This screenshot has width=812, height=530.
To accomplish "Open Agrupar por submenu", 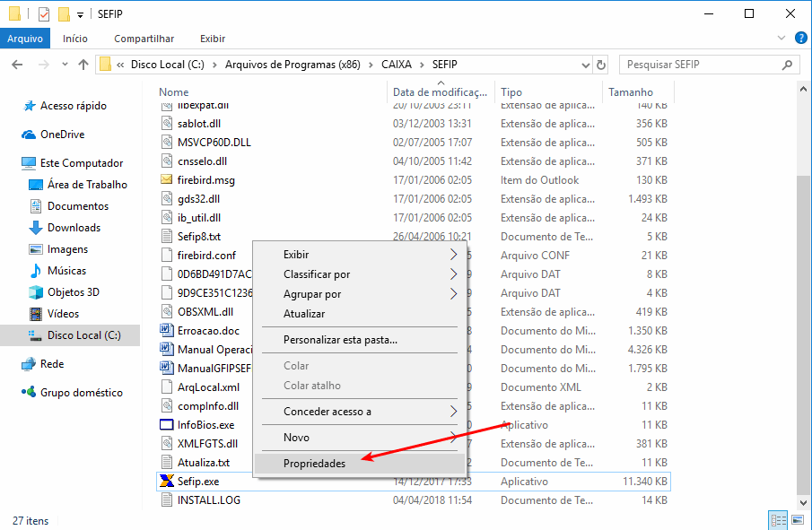I will pyautogui.click(x=360, y=294).
